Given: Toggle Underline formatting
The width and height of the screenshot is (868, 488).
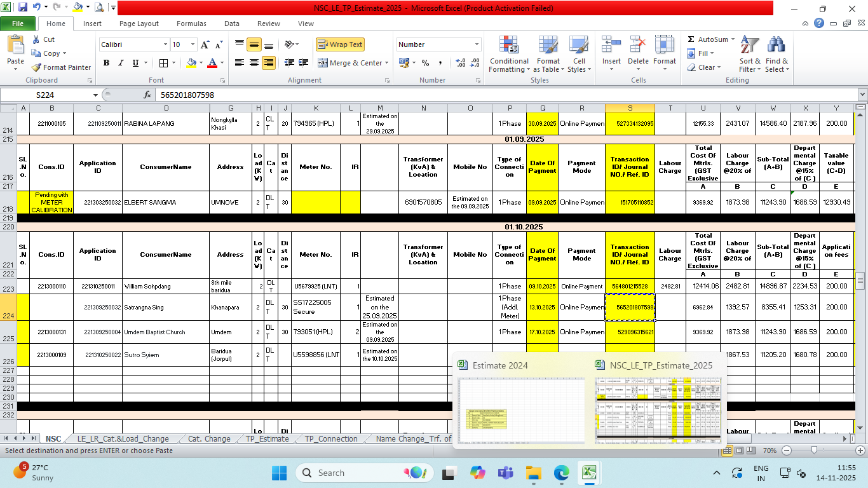Looking at the screenshot, I should [x=135, y=63].
